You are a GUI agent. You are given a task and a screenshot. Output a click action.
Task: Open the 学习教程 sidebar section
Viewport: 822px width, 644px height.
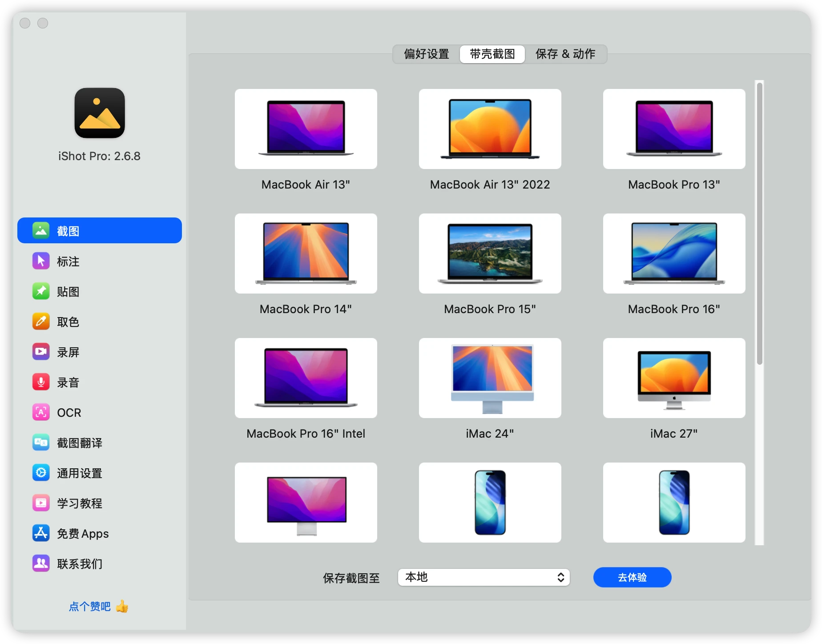click(x=100, y=503)
